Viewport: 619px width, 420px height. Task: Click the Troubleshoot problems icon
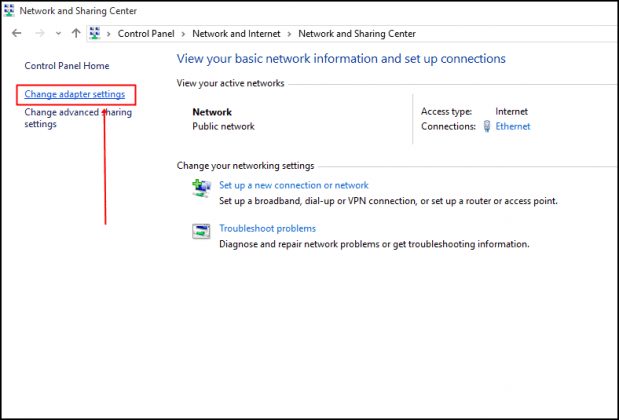coord(201,231)
